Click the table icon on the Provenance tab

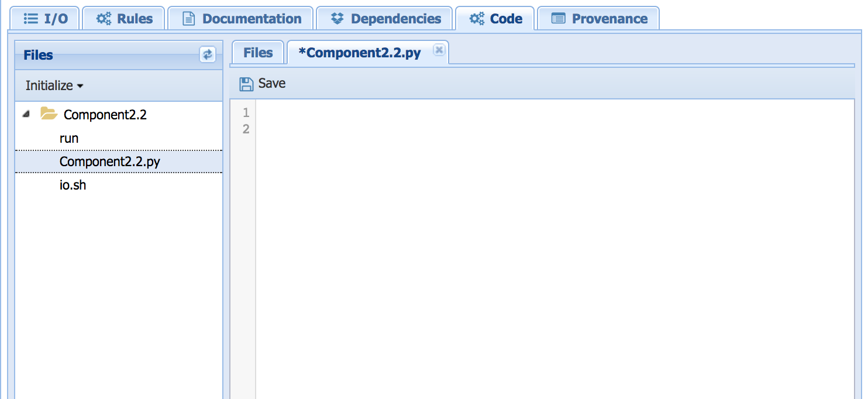pyautogui.click(x=558, y=19)
